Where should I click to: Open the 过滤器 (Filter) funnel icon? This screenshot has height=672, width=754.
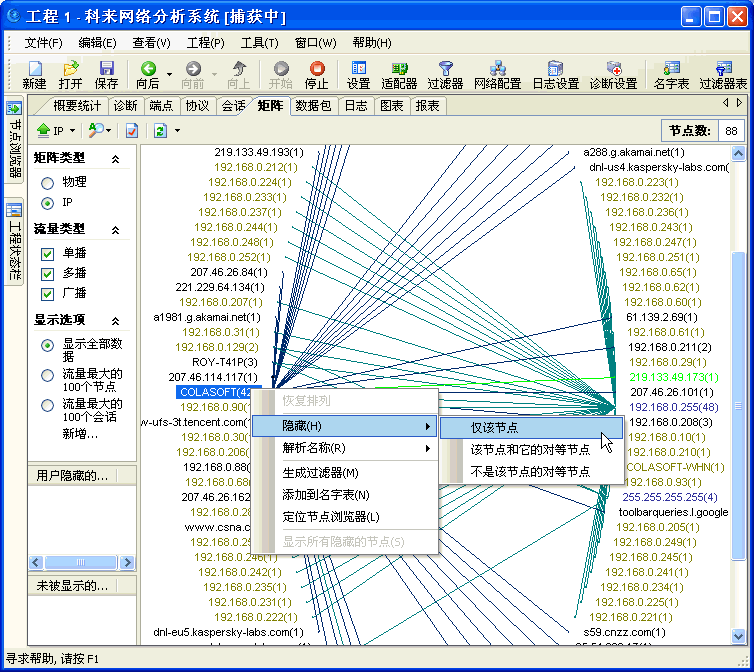445,69
